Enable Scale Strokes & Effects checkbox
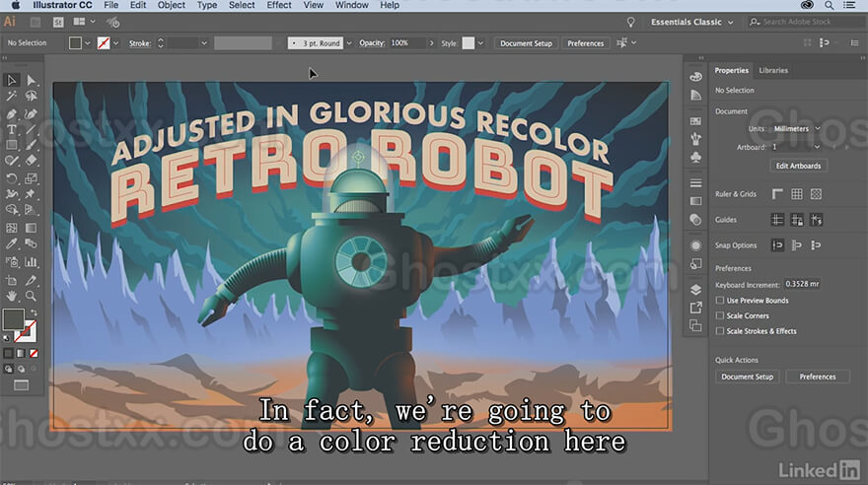This screenshot has height=485, width=868. pyautogui.click(x=720, y=331)
